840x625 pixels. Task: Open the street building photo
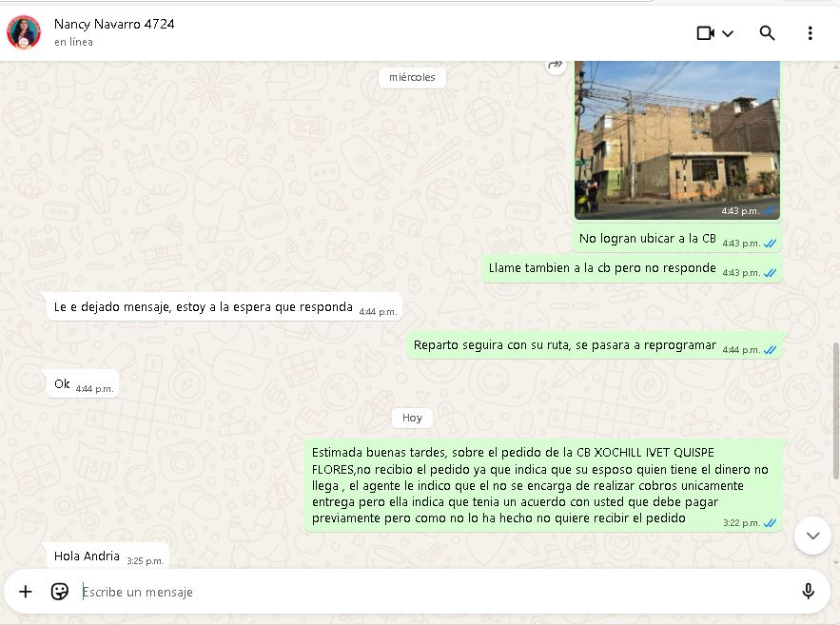tap(677, 140)
